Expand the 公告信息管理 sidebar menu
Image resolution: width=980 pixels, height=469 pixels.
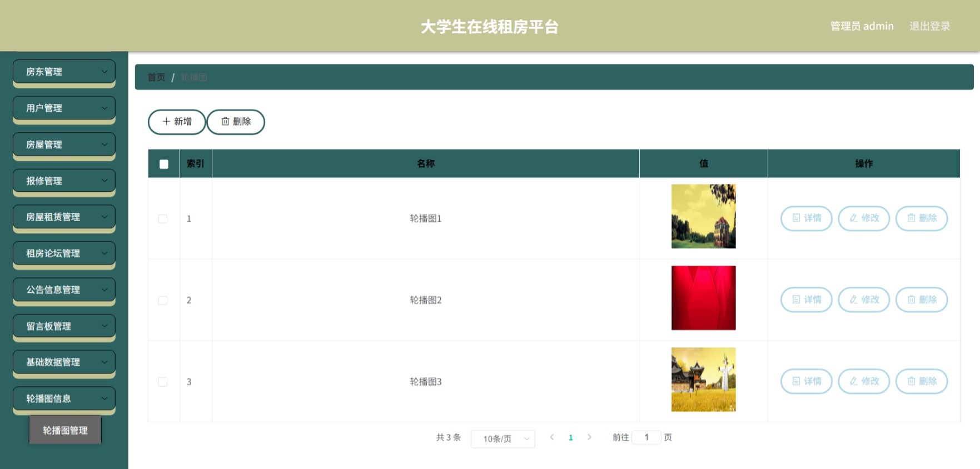point(64,290)
